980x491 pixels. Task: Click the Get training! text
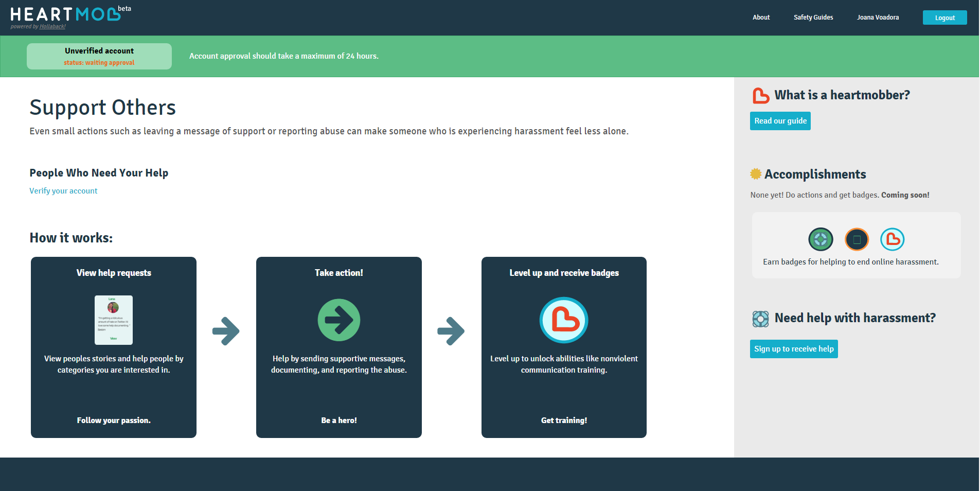point(564,420)
